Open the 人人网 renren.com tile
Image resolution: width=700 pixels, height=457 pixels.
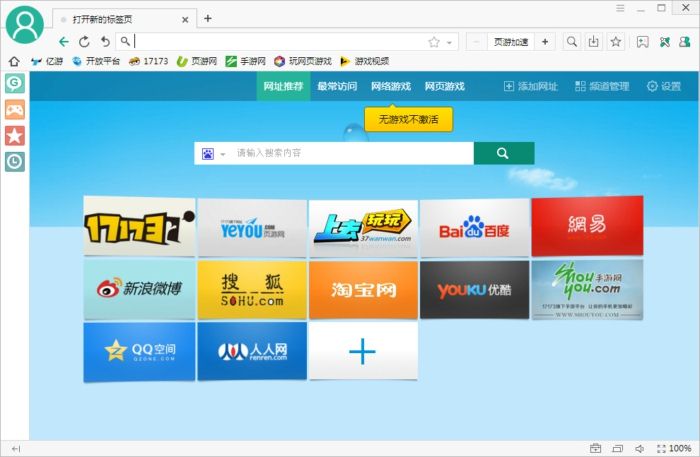pyautogui.click(x=252, y=351)
